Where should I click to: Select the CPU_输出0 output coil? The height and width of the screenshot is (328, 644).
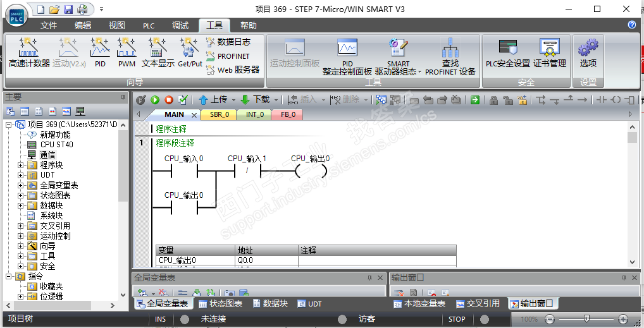pos(311,171)
